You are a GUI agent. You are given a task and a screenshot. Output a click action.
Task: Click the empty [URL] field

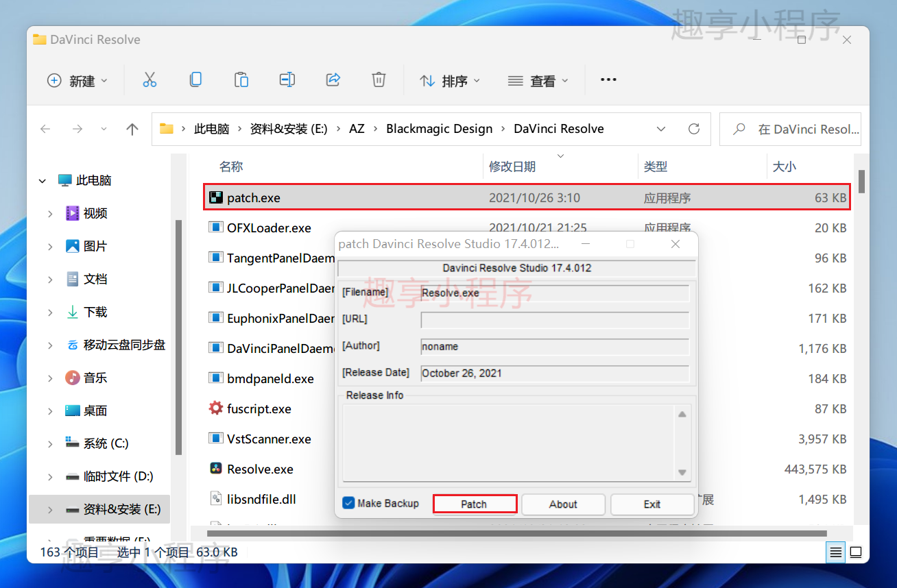(555, 319)
